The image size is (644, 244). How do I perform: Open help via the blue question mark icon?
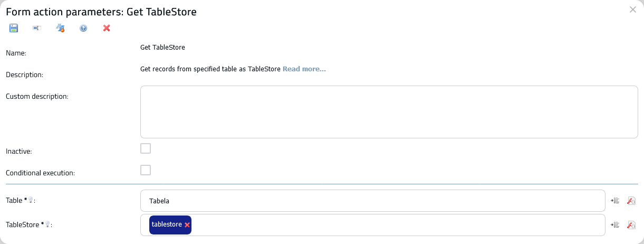pos(83,28)
